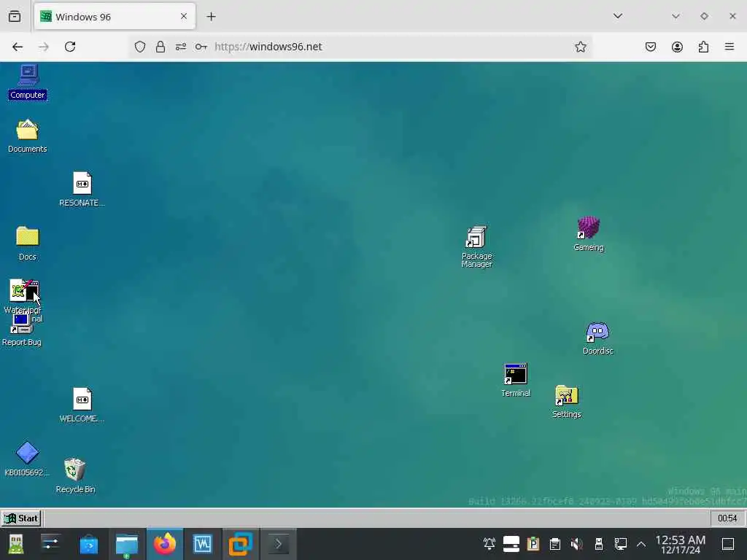The width and height of the screenshot is (747, 560).
Task: Launch the Report Bug shortcut
Action: tap(21, 330)
